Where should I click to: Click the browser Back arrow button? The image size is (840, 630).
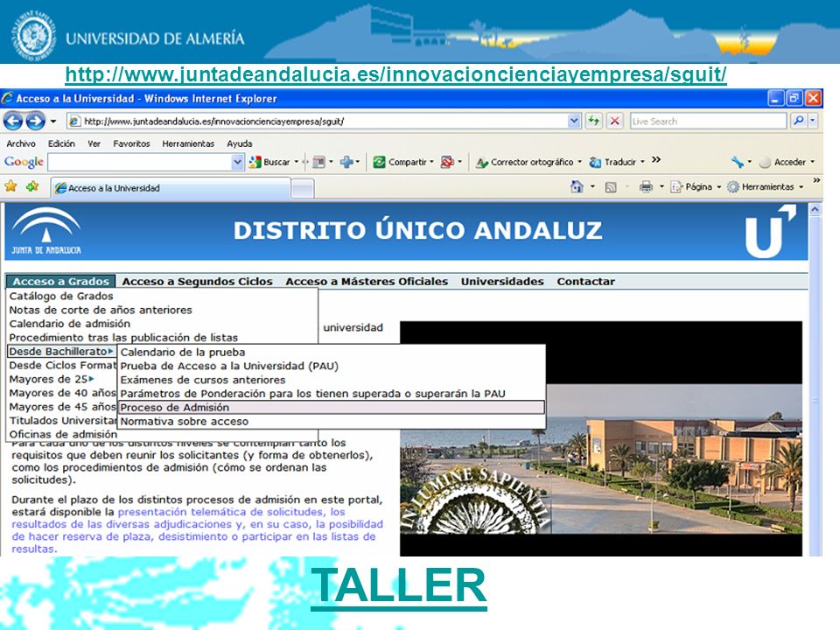13,121
